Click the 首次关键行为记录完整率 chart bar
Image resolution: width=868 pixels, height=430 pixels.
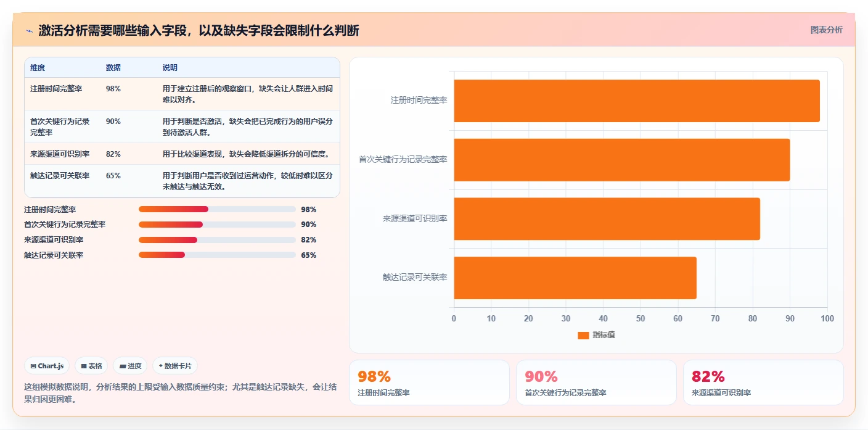[x=622, y=160]
